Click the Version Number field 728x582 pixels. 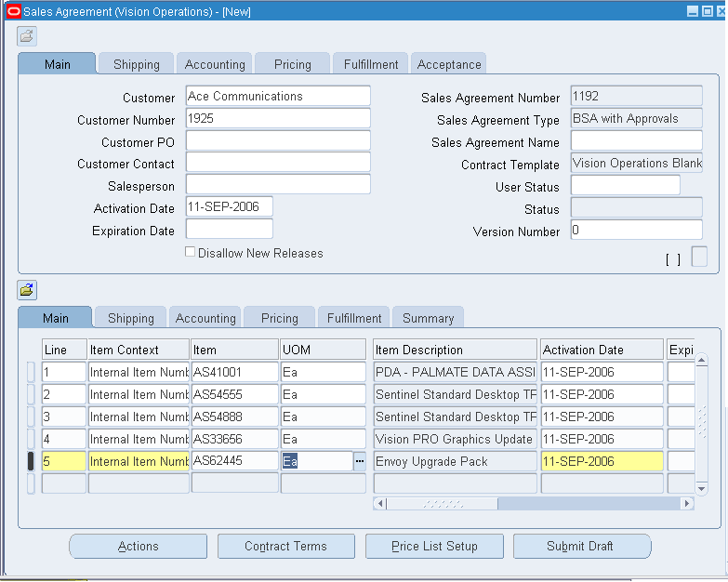(x=637, y=230)
